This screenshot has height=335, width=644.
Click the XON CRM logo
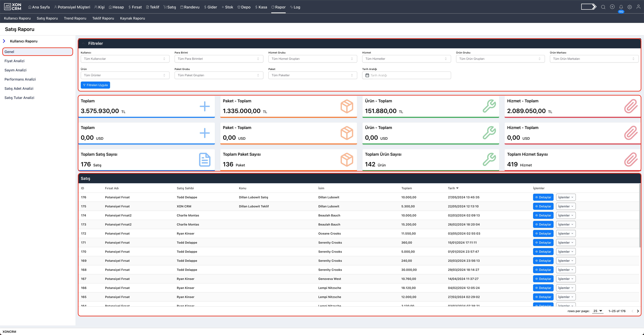13,7
